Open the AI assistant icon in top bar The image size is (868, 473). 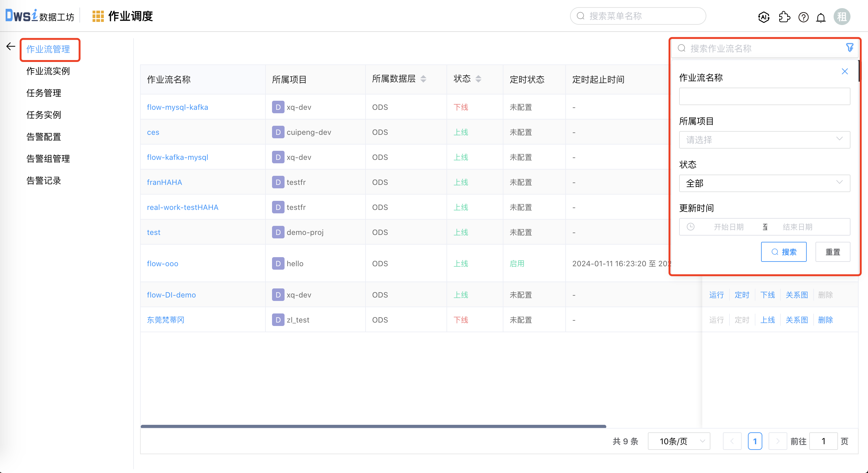pos(764,17)
